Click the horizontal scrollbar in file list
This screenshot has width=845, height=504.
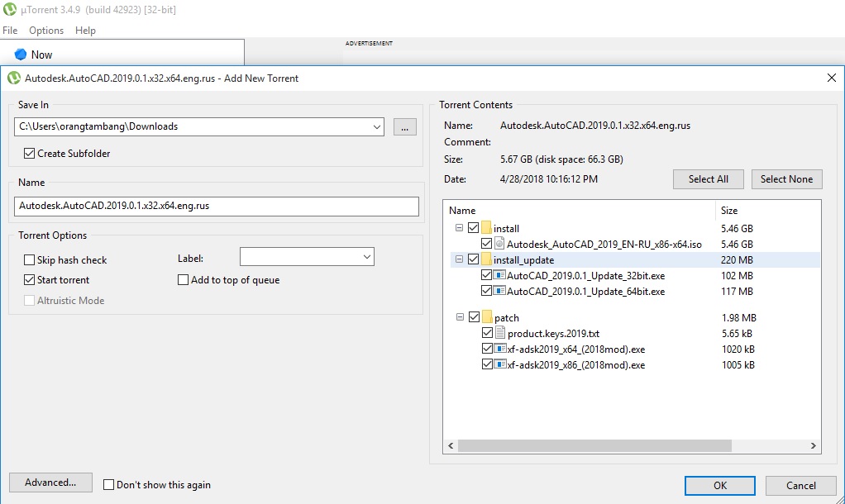[594, 446]
